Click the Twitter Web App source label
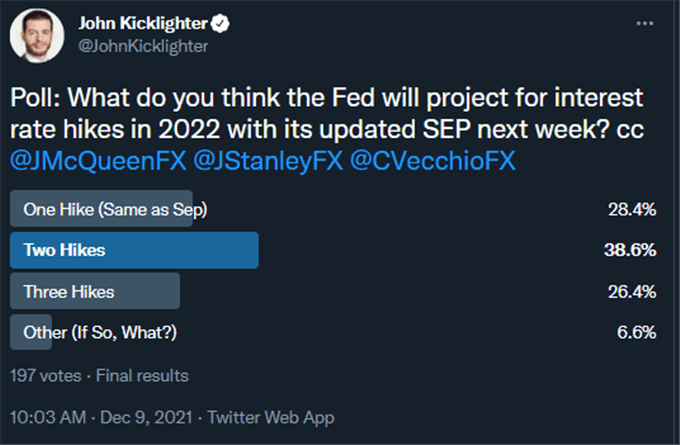The width and height of the screenshot is (680, 445). (x=271, y=417)
